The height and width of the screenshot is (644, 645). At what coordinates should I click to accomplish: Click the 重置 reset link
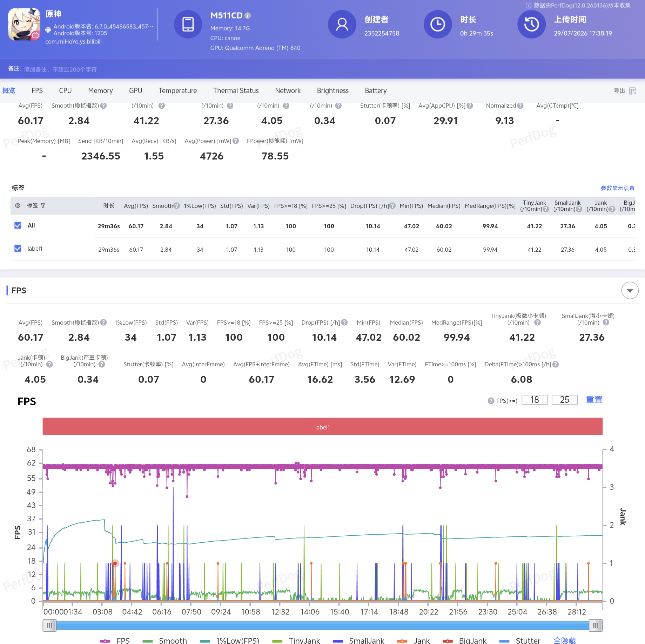(x=594, y=400)
